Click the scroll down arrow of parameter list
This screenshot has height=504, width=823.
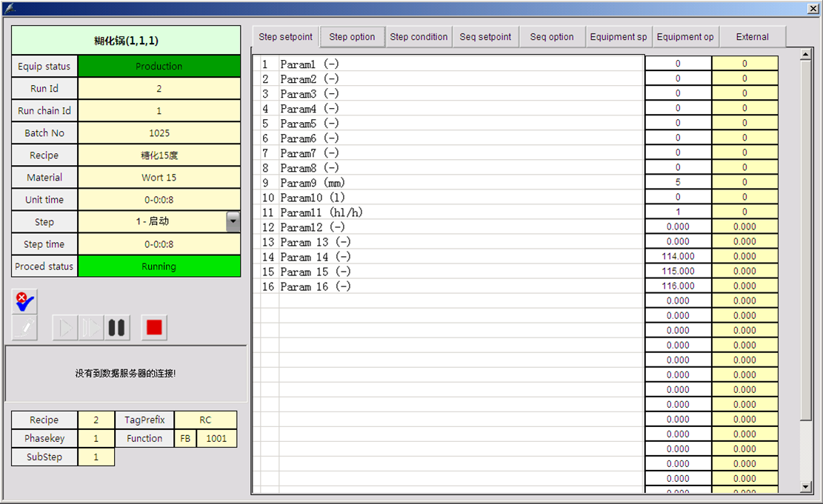click(807, 487)
